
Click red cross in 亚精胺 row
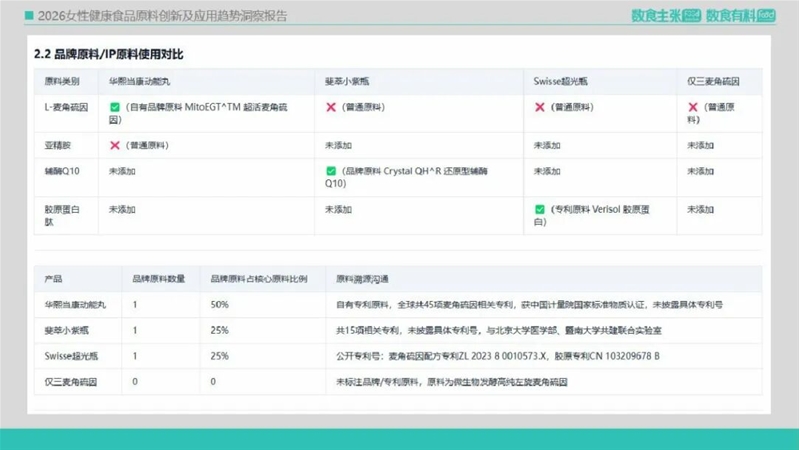click(115, 145)
